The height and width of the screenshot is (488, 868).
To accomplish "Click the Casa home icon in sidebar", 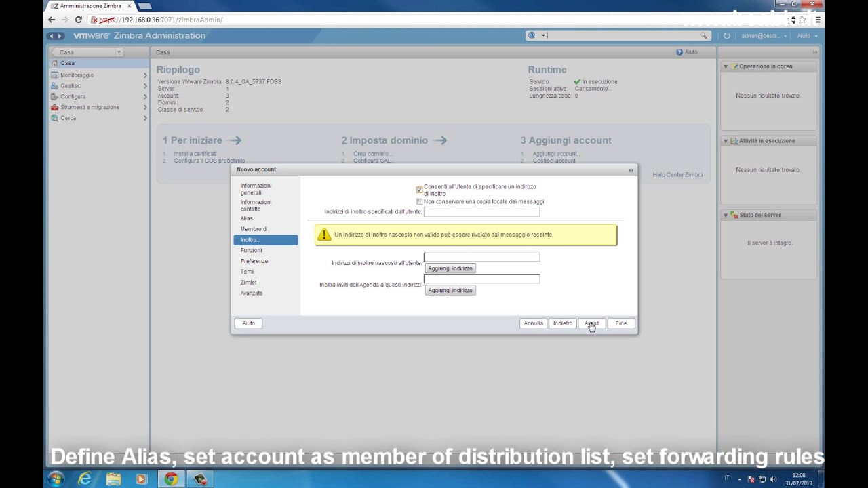I will 55,63.
